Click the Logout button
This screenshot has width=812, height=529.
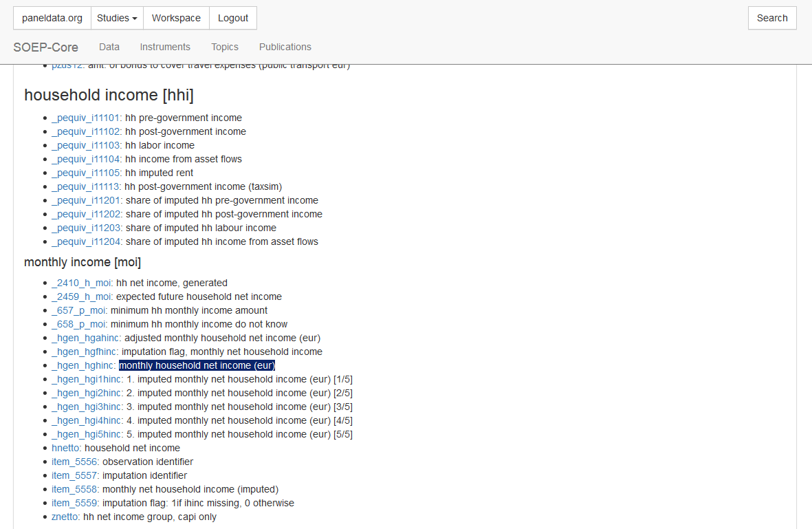[233, 18]
